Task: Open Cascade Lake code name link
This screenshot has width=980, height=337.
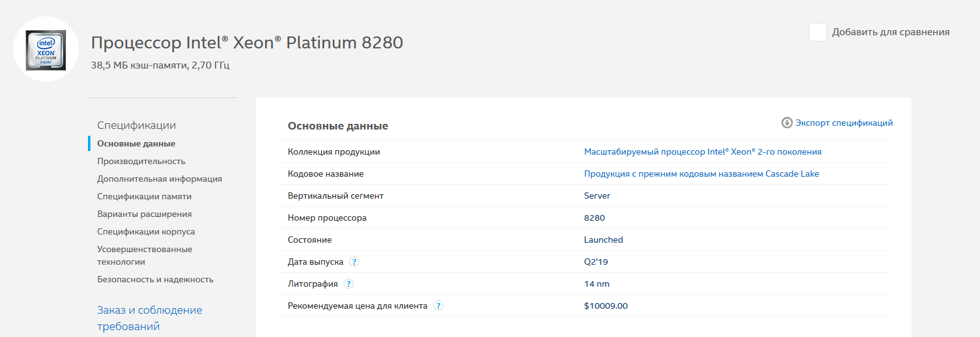Action: pos(702,174)
